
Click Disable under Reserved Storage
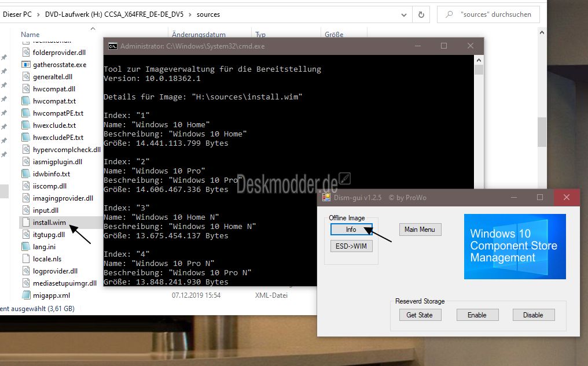533,315
